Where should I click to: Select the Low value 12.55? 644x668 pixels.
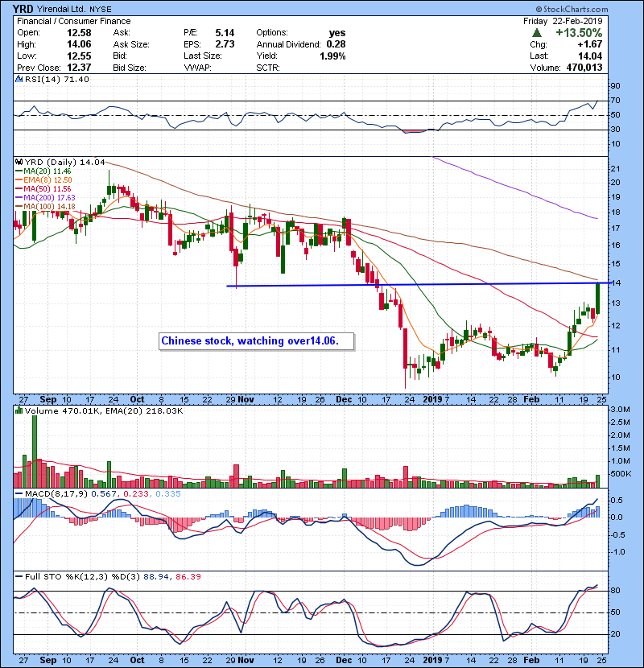point(79,56)
